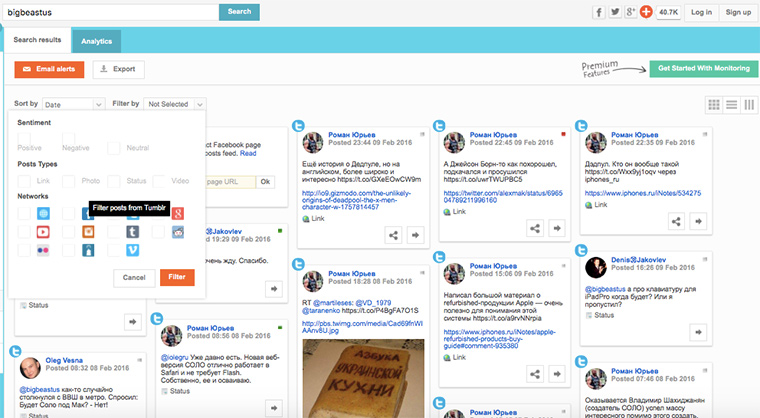The height and width of the screenshot is (418, 760).
Task: Click the Twitter share icon in header
Action: [x=615, y=12]
